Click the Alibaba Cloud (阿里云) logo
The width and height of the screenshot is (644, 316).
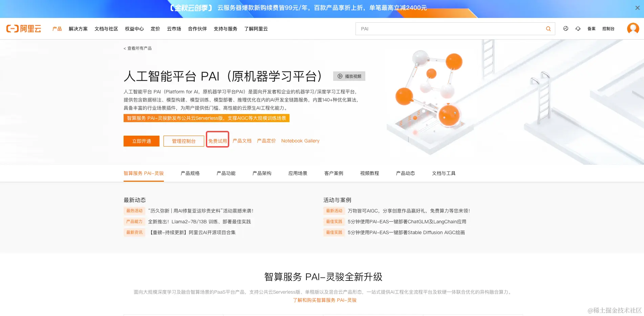coord(24,29)
